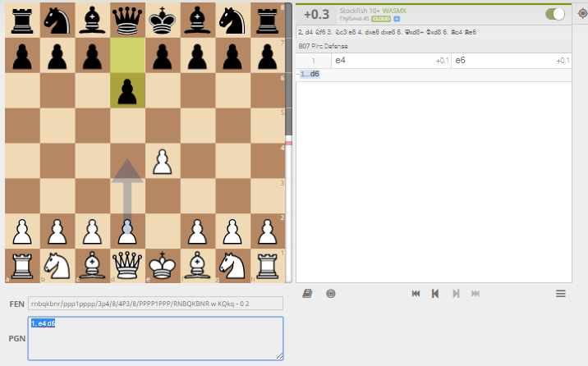Jump to the last move
This screenshot has height=366, width=588.
tap(475, 293)
